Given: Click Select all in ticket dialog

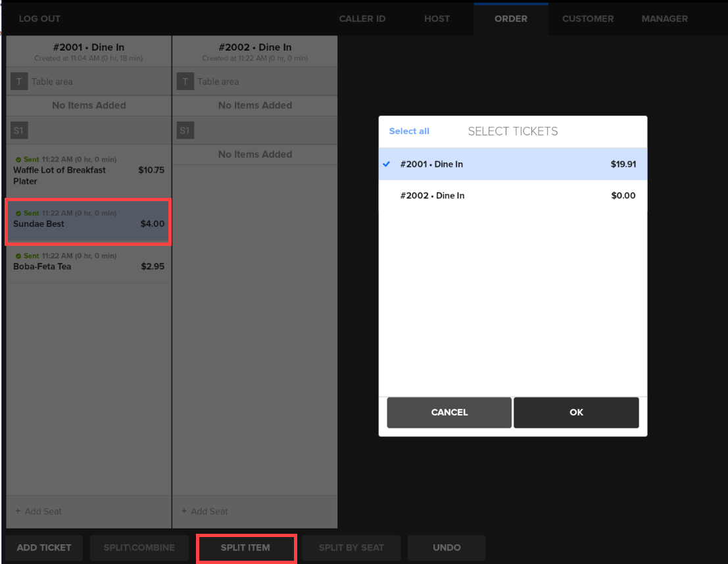Looking at the screenshot, I should click(x=409, y=131).
